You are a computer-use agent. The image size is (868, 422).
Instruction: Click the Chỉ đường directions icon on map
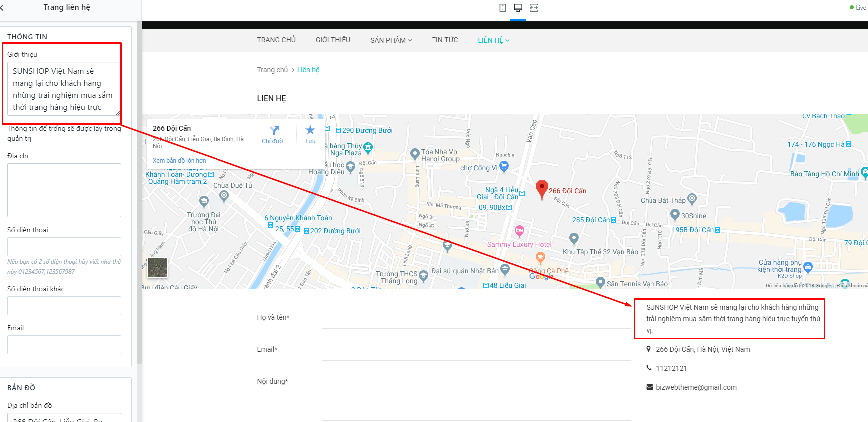click(x=274, y=131)
